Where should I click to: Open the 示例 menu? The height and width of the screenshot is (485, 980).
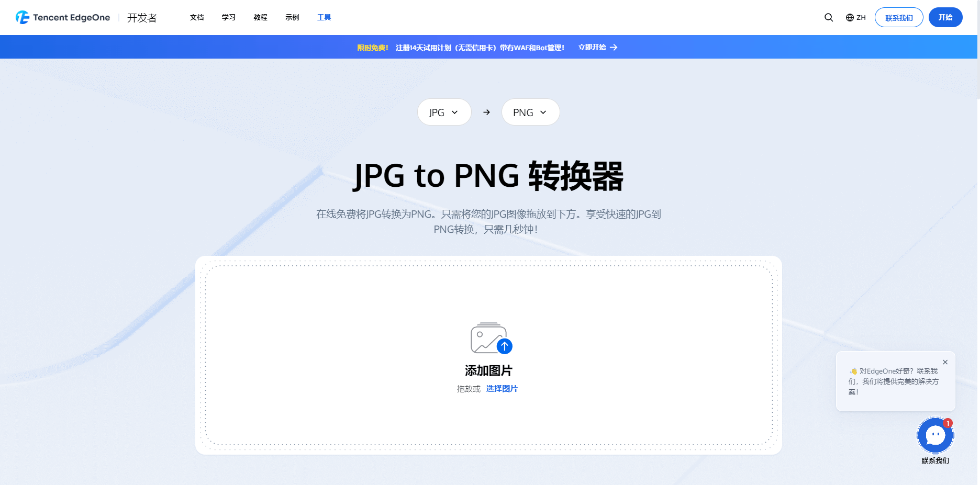(x=293, y=17)
